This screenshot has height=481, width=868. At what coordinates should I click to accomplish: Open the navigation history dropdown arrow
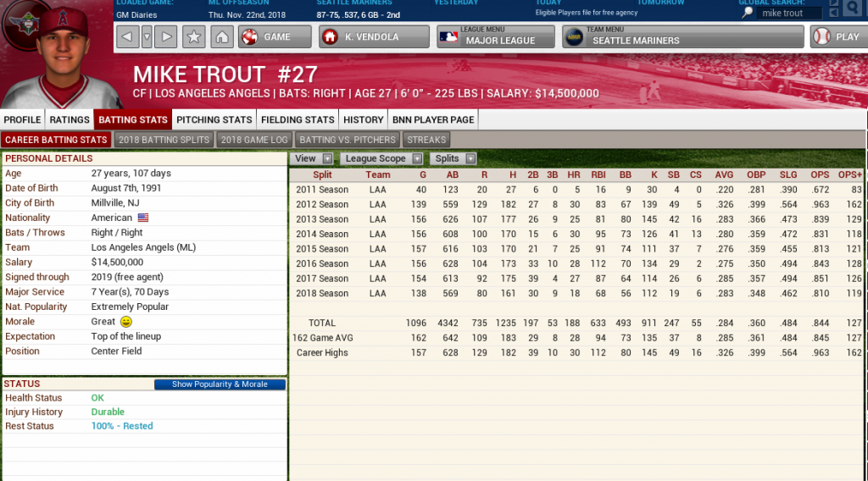pos(147,36)
